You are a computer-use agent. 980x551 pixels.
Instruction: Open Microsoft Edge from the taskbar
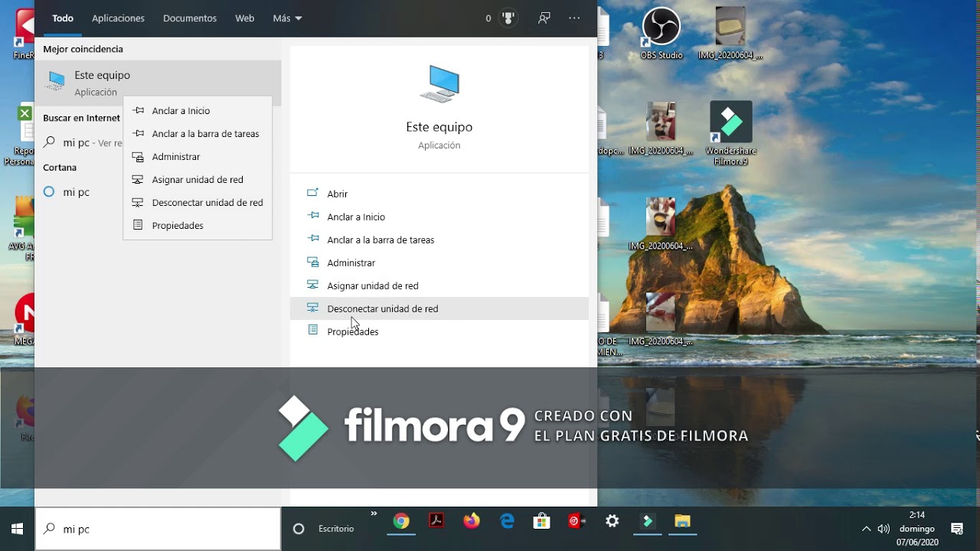pos(507,522)
